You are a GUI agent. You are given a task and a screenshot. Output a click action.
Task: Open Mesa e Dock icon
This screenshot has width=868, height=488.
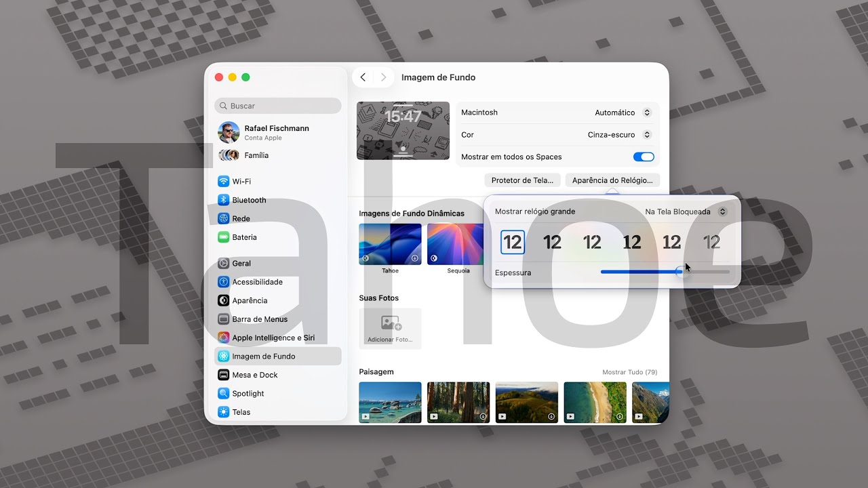click(223, 375)
